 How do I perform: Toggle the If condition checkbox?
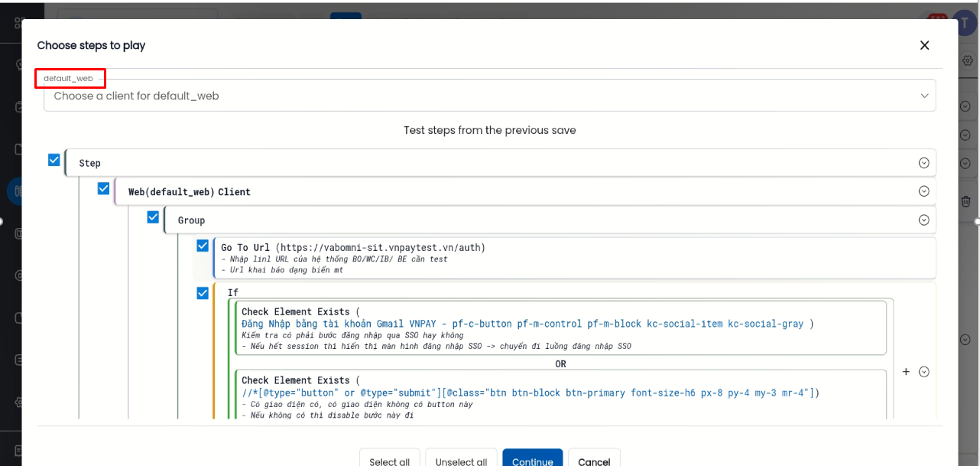[x=203, y=292]
